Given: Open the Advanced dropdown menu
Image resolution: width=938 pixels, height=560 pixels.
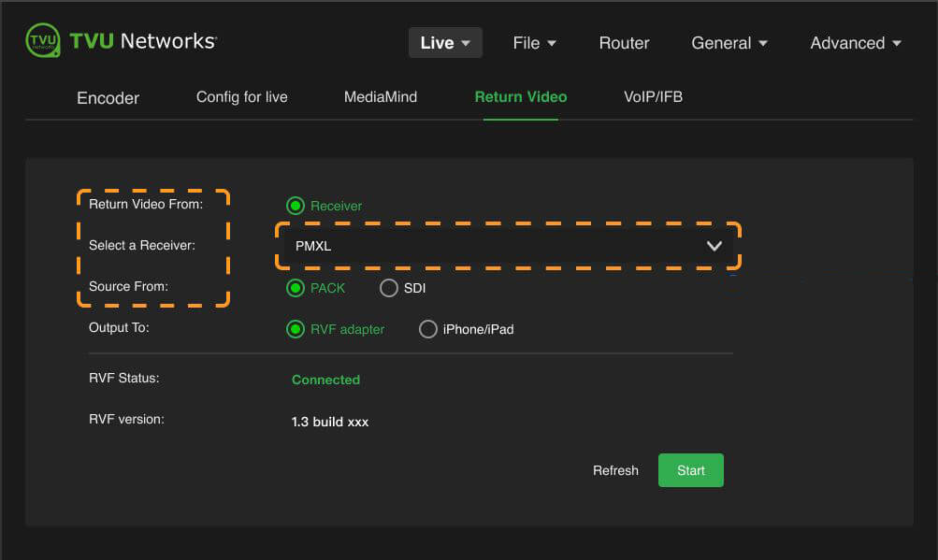Looking at the screenshot, I should pyautogui.click(x=856, y=43).
